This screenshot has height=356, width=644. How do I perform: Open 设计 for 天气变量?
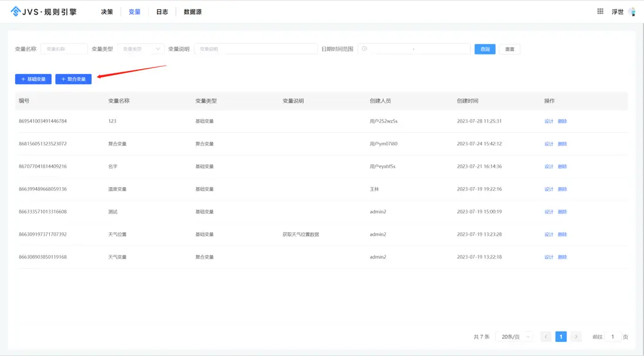549,257
